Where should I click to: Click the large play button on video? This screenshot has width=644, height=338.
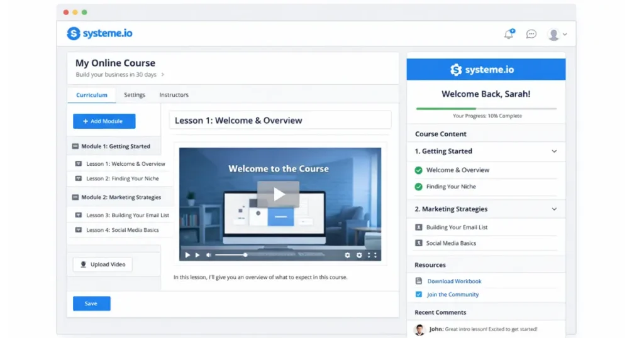(x=279, y=194)
